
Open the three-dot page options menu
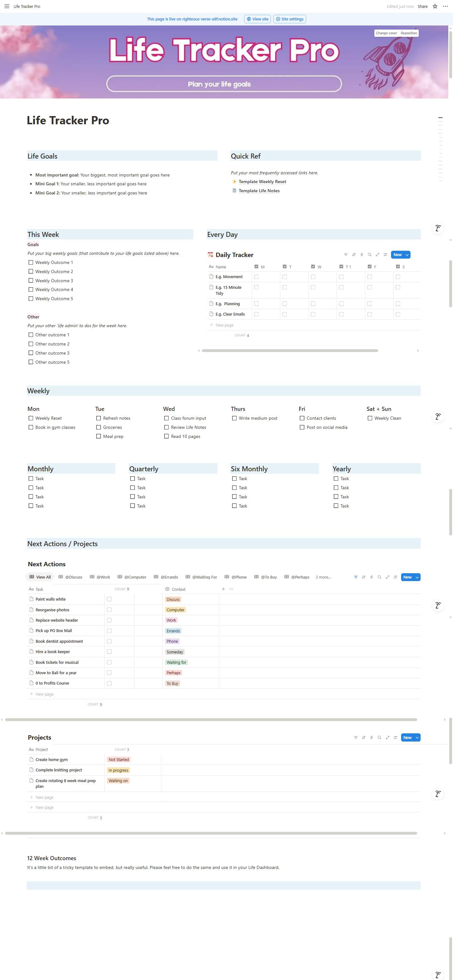tap(445, 7)
